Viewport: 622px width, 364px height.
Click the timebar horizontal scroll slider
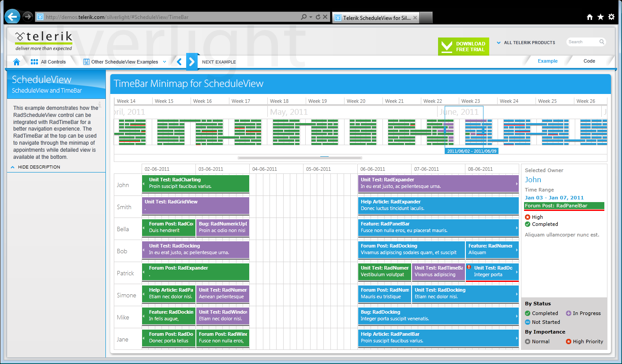[300, 158]
